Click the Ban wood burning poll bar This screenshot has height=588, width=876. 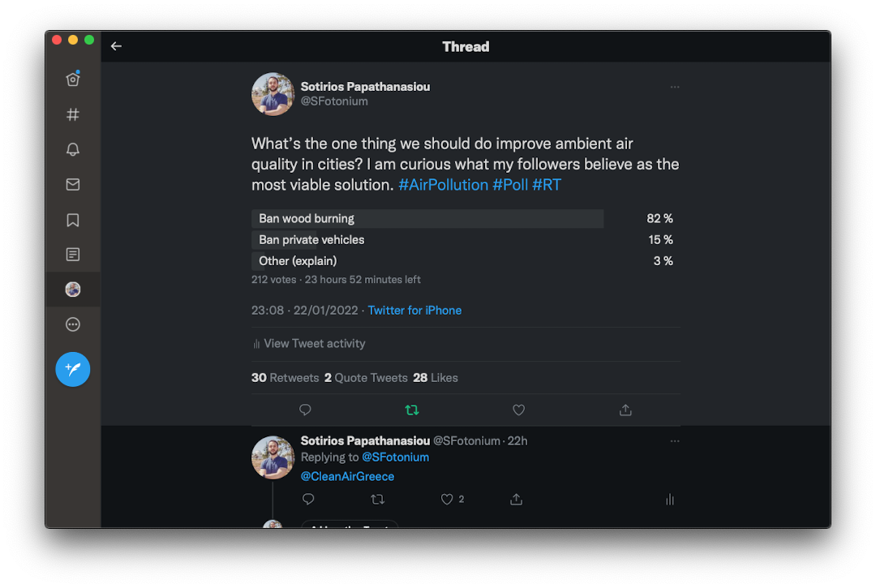point(427,219)
